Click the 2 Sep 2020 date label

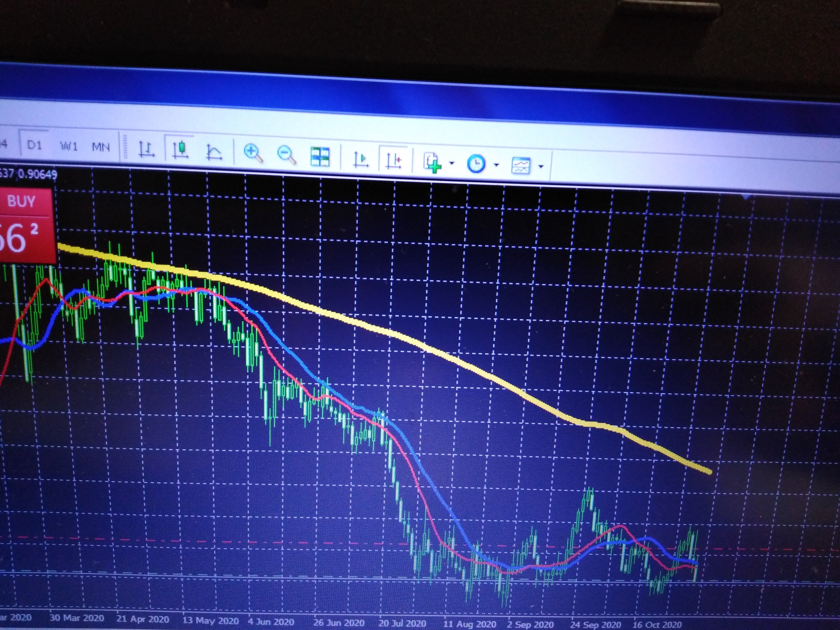[x=530, y=625]
